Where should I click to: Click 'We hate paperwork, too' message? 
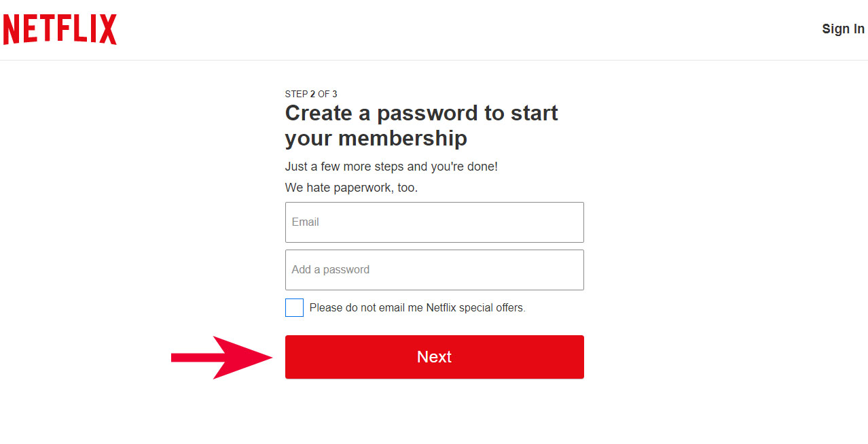(351, 187)
